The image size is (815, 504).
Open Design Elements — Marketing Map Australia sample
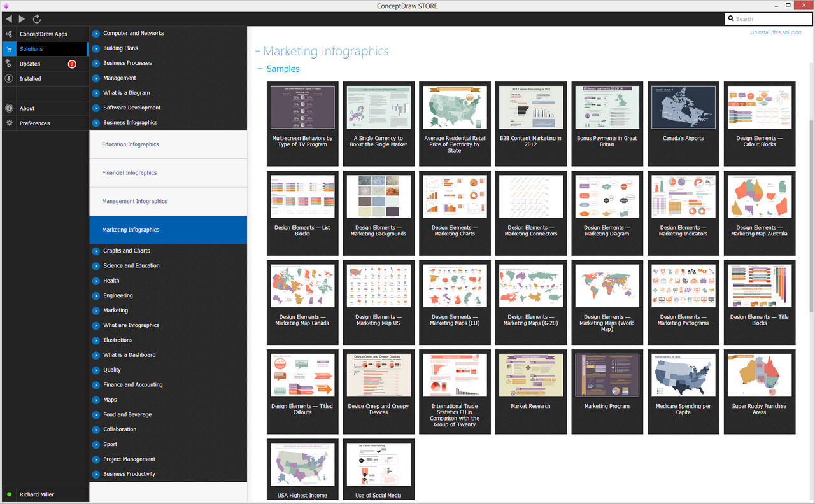coord(760,213)
